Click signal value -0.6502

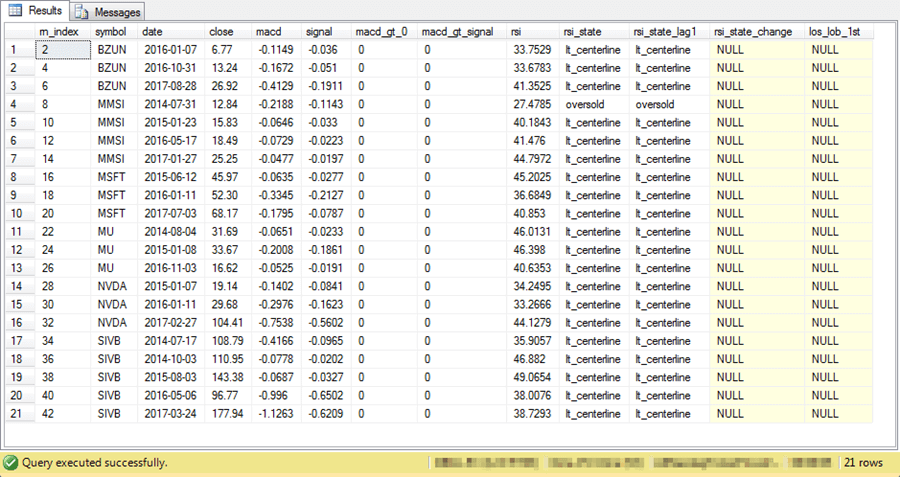325,395
